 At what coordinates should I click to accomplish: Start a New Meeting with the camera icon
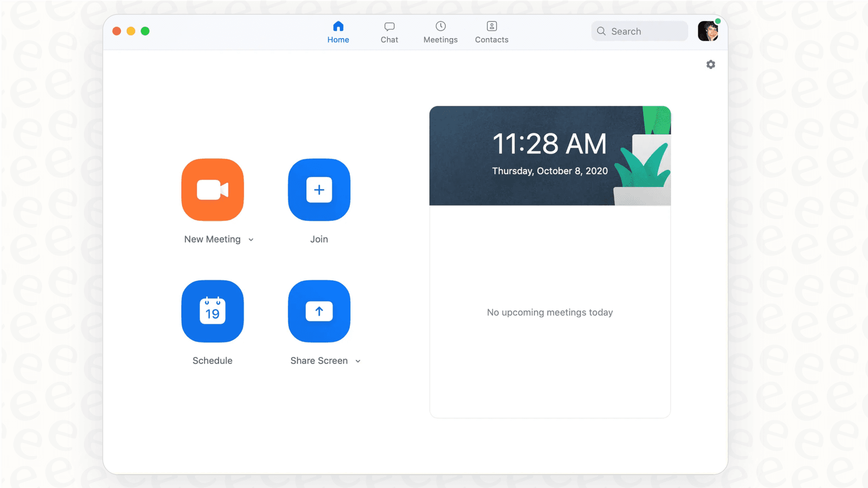(212, 190)
